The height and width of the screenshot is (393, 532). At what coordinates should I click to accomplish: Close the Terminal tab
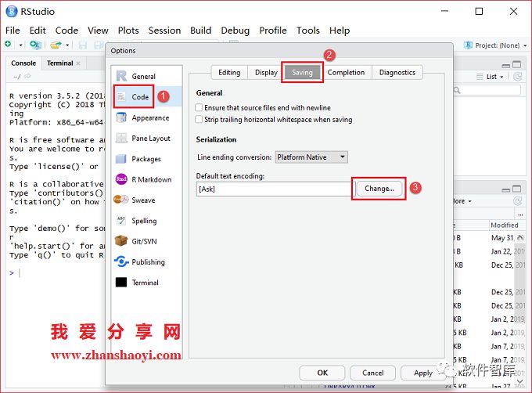(x=78, y=63)
